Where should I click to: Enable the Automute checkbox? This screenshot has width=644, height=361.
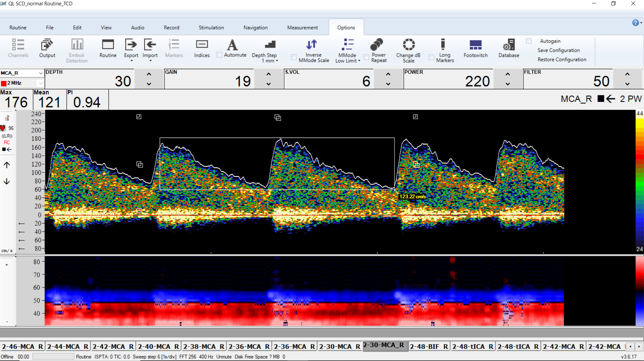(x=219, y=55)
